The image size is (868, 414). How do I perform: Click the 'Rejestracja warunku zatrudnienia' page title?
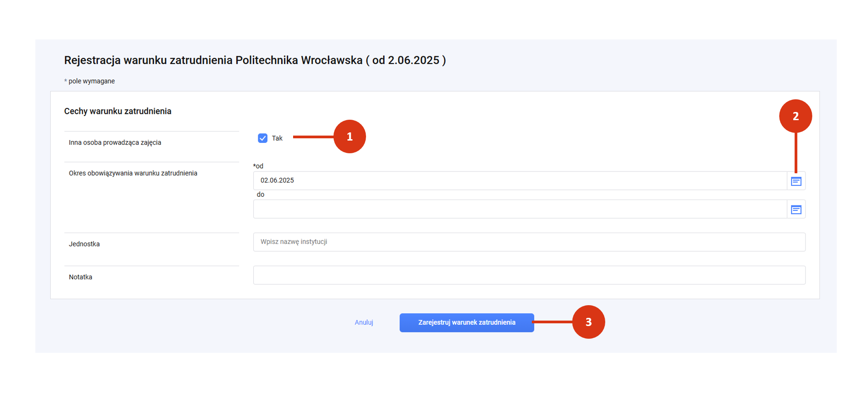coord(255,60)
